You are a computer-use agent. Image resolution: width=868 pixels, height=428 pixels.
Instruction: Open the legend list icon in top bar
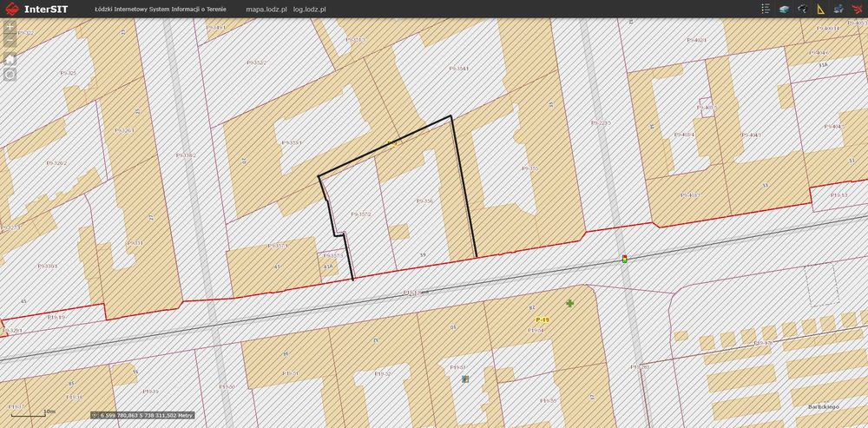(766, 9)
